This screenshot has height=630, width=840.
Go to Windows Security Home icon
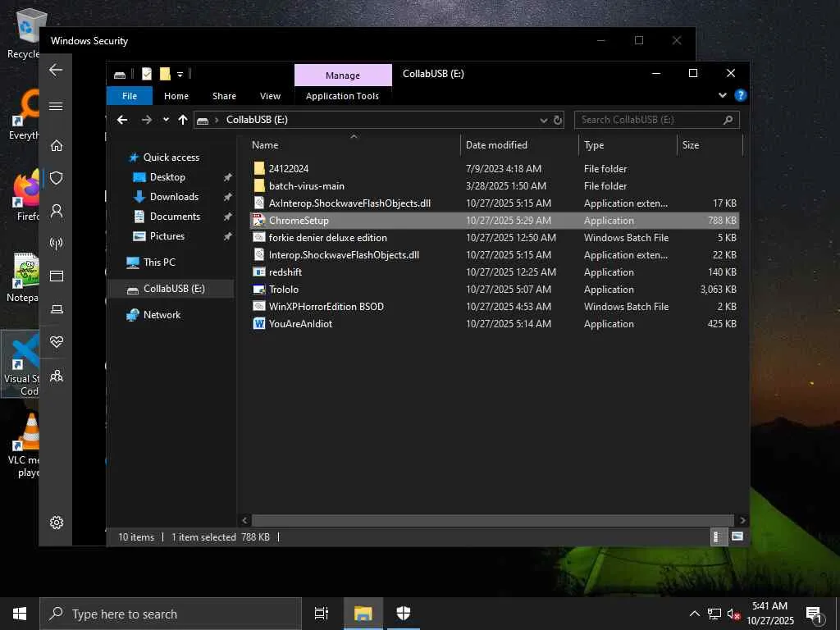coord(57,145)
